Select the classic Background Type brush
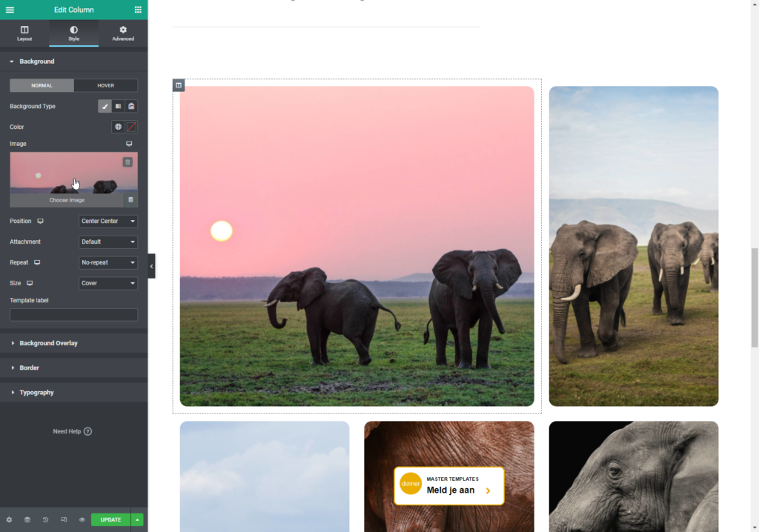The width and height of the screenshot is (759, 532). click(x=105, y=107)
